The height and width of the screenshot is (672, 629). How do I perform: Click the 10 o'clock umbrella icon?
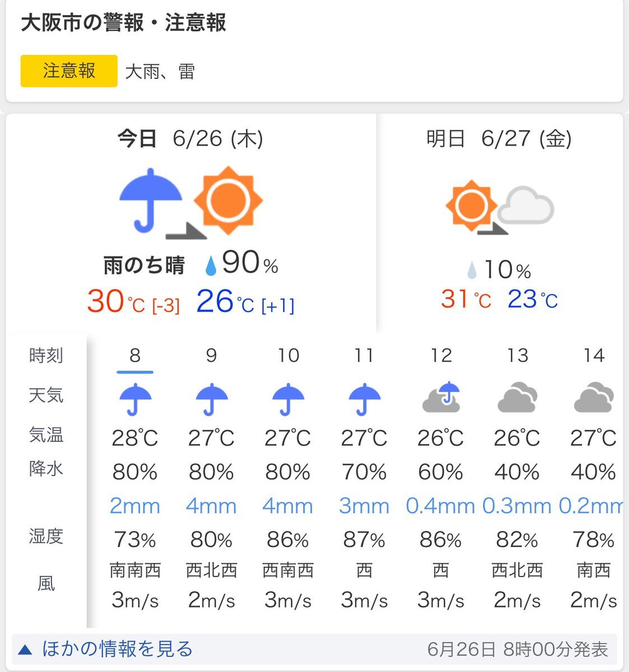point(288,399)
